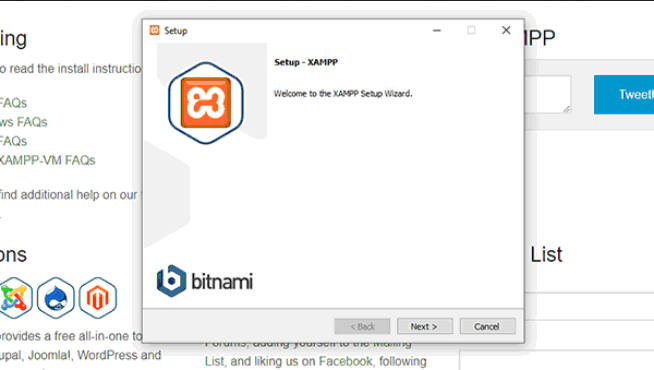Close the Setup dialog window
Viewport: 654px width, 370px height.
[506, 30]
